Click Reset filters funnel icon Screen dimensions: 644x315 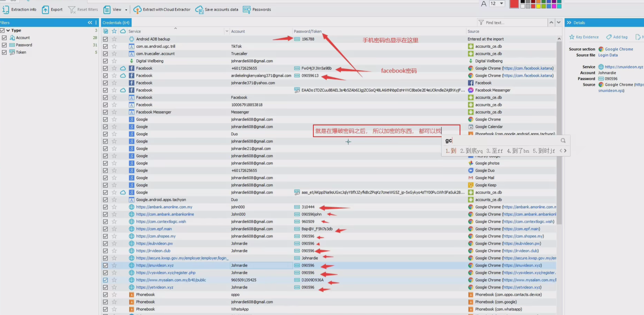coord(71,10)
